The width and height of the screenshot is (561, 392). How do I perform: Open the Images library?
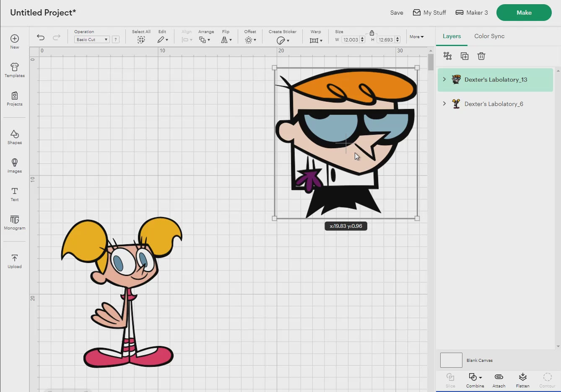tap(15, 165)
